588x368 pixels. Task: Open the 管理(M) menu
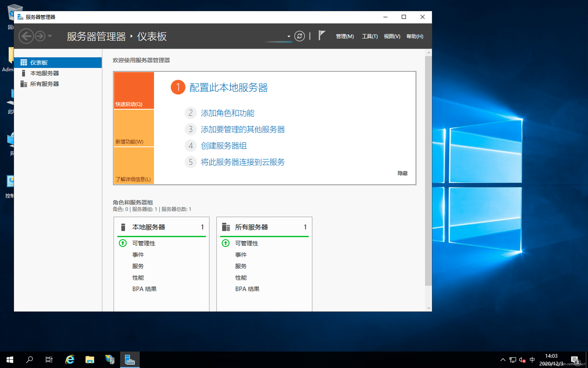click(x=345, y=36)
